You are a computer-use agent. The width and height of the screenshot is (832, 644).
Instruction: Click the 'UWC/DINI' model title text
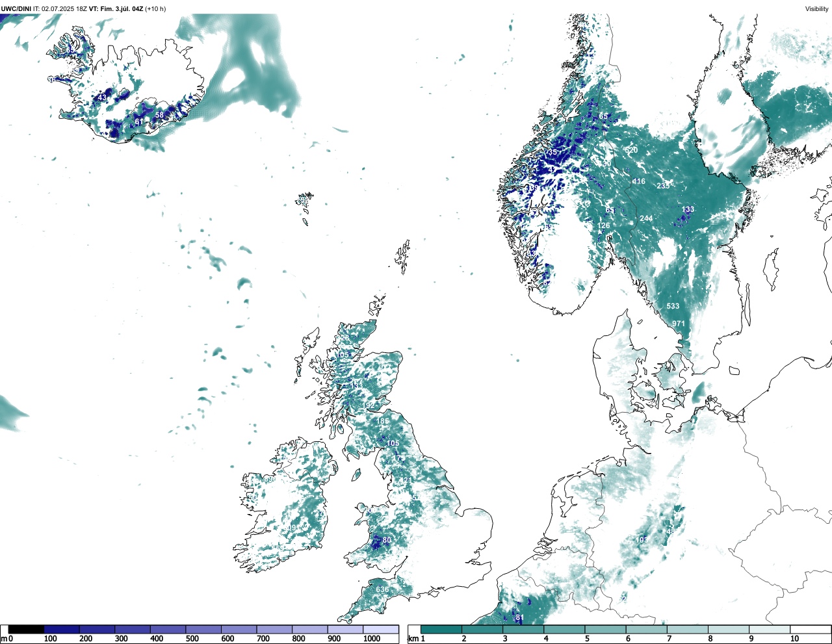[x=16, y=9]
